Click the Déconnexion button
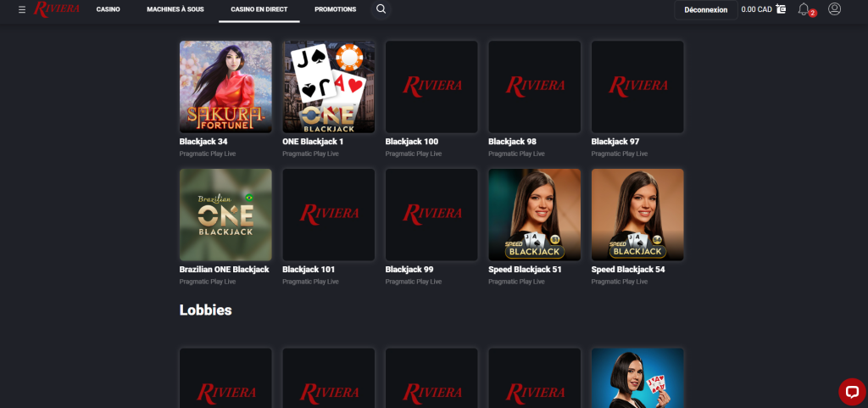The width and height of the screenshot is (868, 408). (x=706, y=10)
